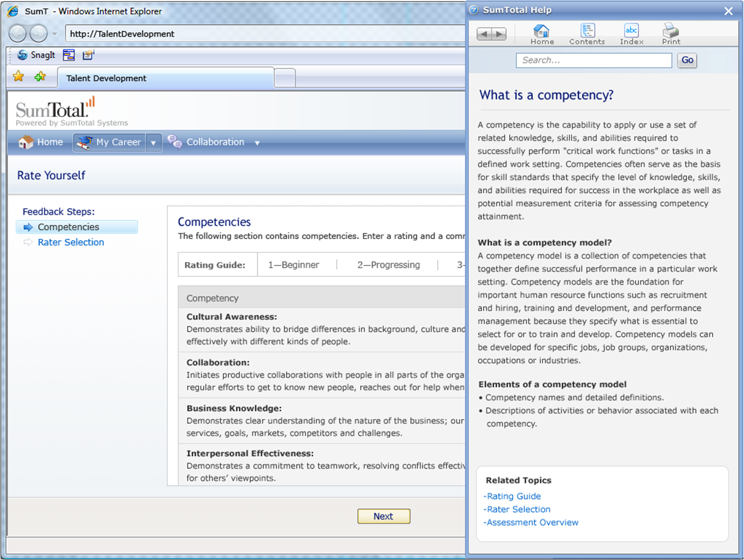The image size is (744, 560).
Task: Open the Collaboration menu
Action: (215, 142)
